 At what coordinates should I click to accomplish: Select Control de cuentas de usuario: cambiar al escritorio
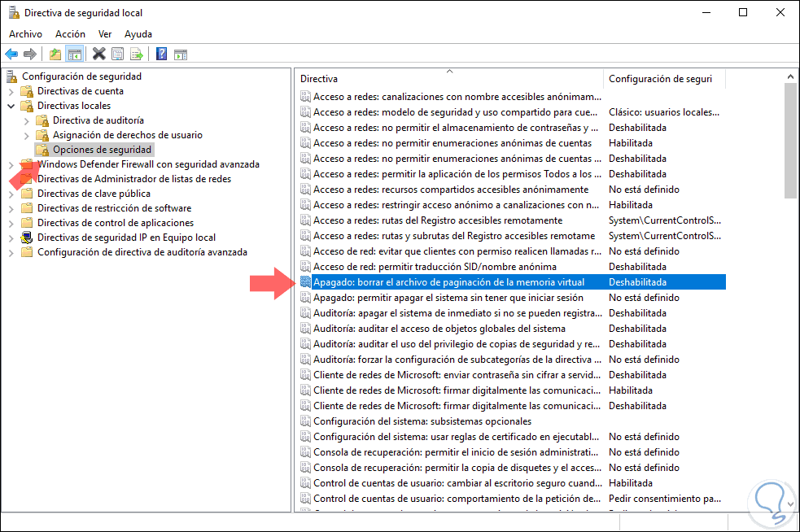pyautogui.click(x=457, y=483)
